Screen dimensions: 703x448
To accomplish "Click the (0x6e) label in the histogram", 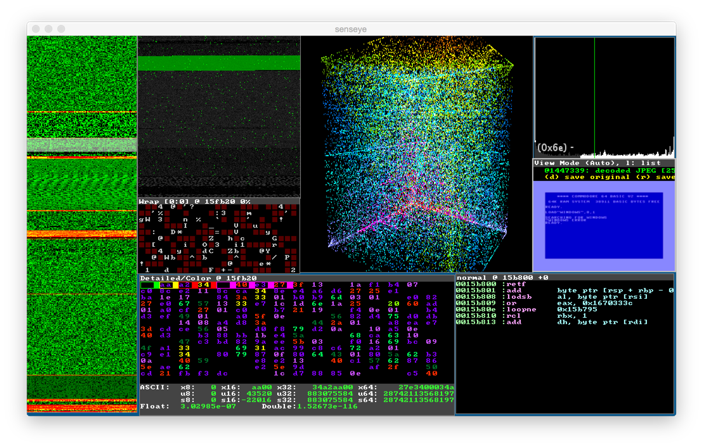I will click(553, 148).
